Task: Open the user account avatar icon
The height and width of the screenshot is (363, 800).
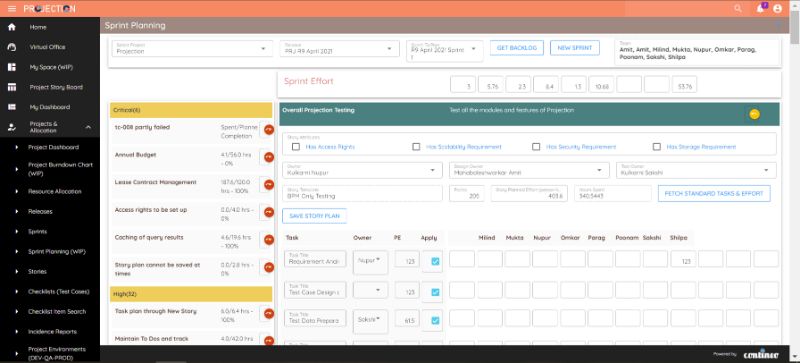Action: coord(778,9)
